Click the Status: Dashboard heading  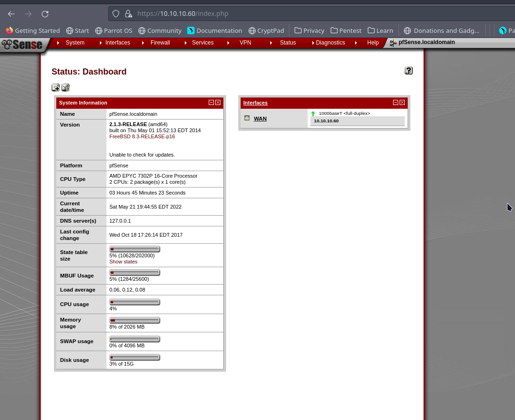[89, 72]
